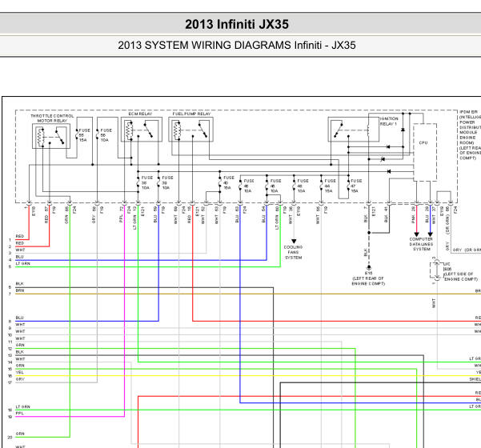Click the 'FUSE 38 10A' label
Image resolution: width=481 pixels, height=448 pixels.
[146, 182]
